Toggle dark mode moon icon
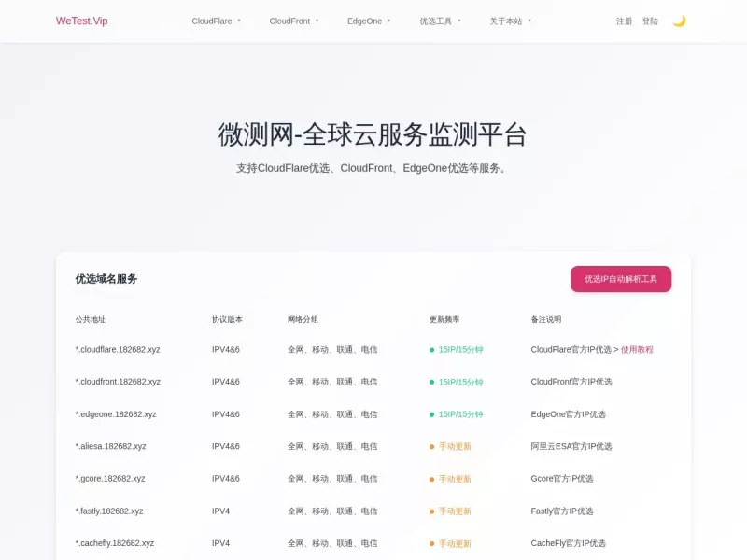 (679, 21)
